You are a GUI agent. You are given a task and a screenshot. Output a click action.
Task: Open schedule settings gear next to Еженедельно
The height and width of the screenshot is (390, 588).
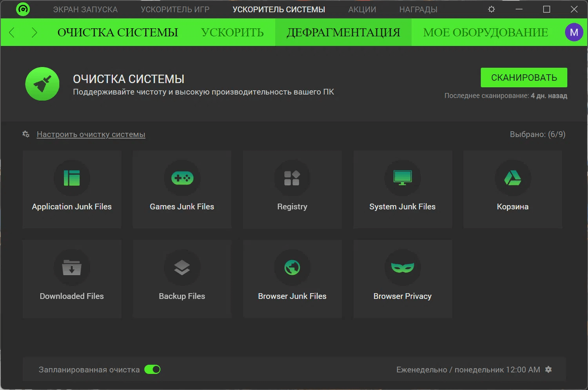(548, 370)
